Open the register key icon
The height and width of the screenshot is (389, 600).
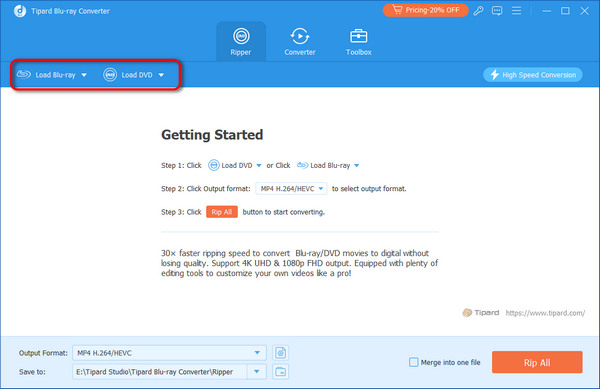point(478,11)
